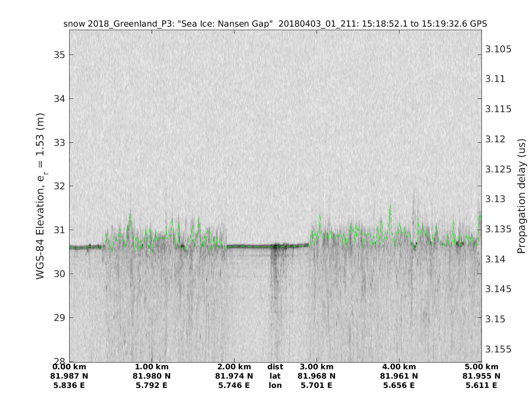532x399 pixels.
Task: Click the 3.145 propagation delay tick
Action: pos(499,289)
